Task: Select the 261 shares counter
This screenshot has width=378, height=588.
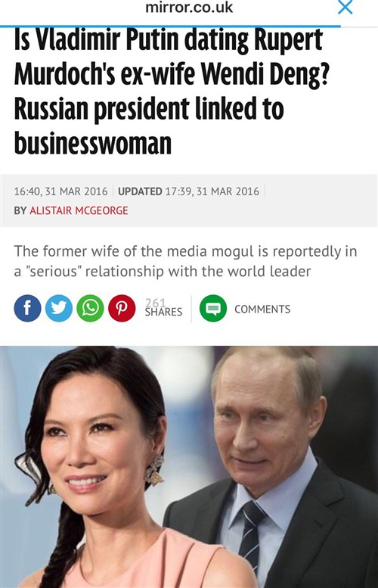Action: [163, 307]
